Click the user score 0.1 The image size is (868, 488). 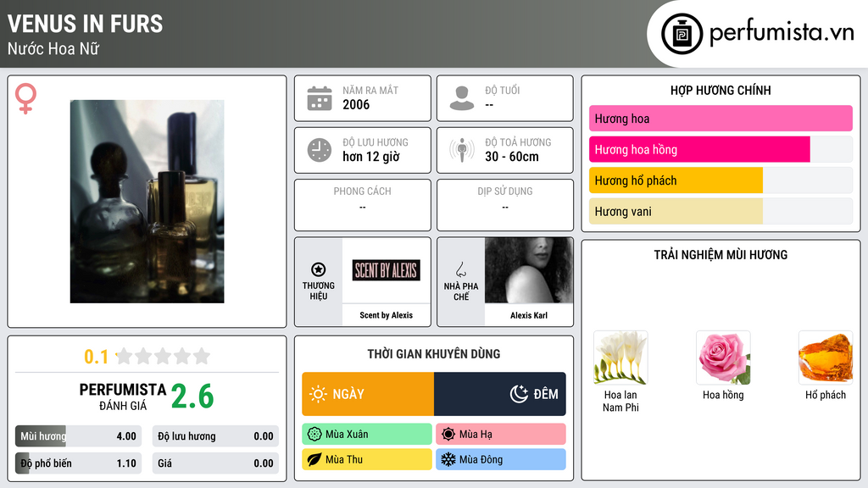pyautogui.click(x=97, y=357)
